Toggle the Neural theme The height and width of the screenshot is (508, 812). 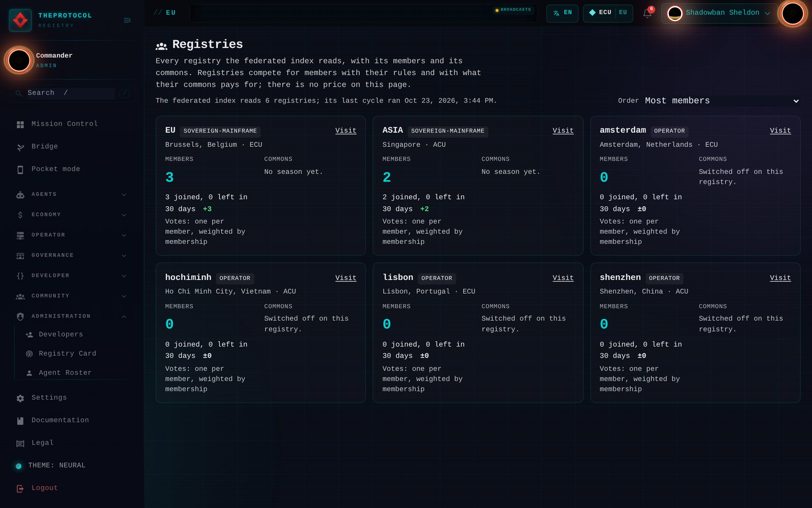coord(51,465)
